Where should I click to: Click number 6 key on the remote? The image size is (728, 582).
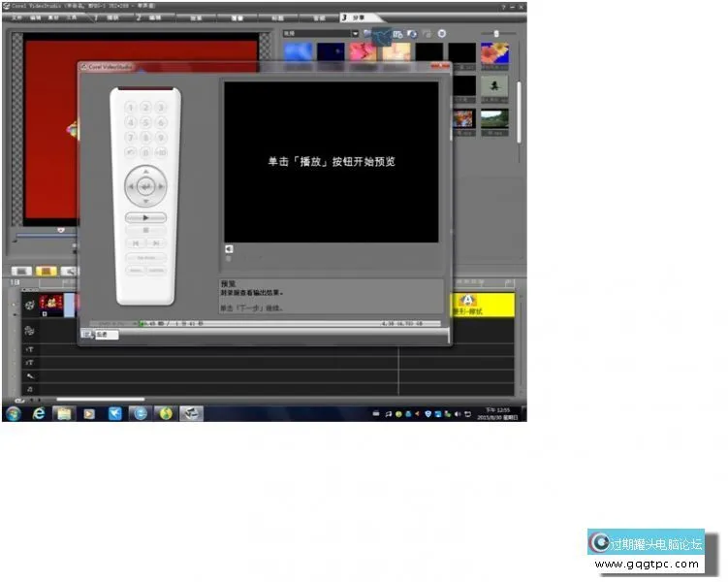[161, 122]
